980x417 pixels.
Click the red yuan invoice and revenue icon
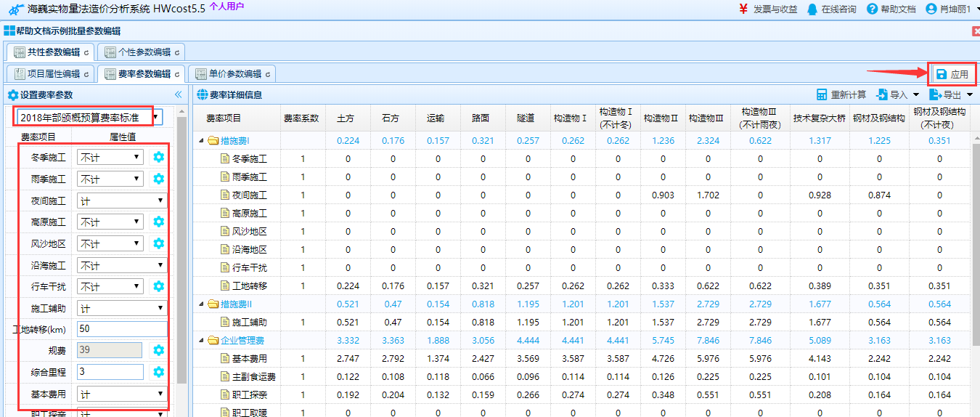[x=743, y=9]
